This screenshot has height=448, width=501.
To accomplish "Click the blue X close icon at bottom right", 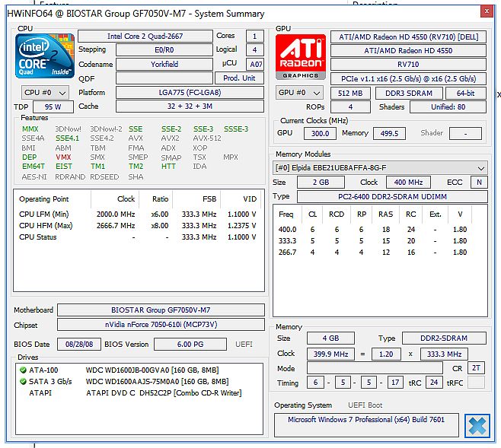I will click(477, 426).
